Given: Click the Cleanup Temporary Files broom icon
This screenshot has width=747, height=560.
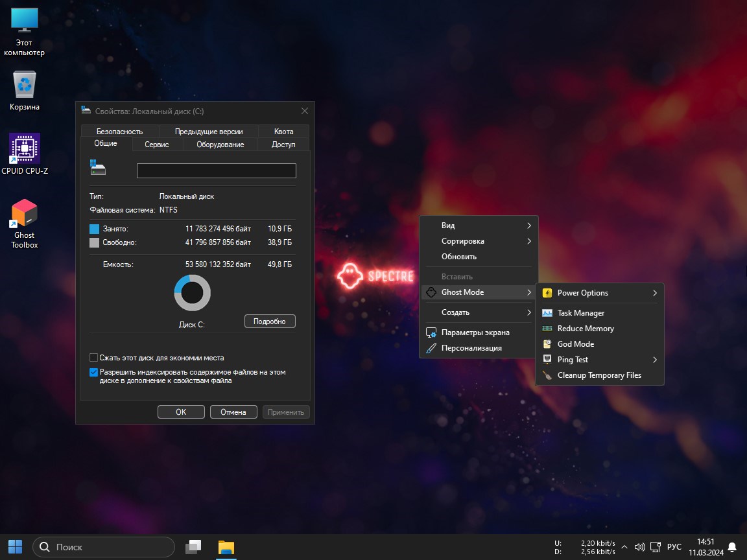Looking at the screenshot, I should pyautogui.click(x=547, y=375).
